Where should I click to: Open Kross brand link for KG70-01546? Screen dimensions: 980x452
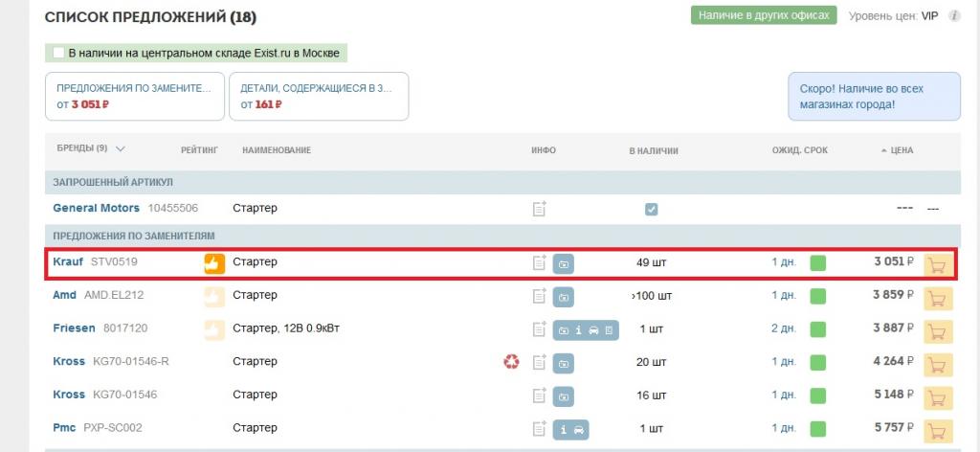pyautogui.click(x=69, y=395)
